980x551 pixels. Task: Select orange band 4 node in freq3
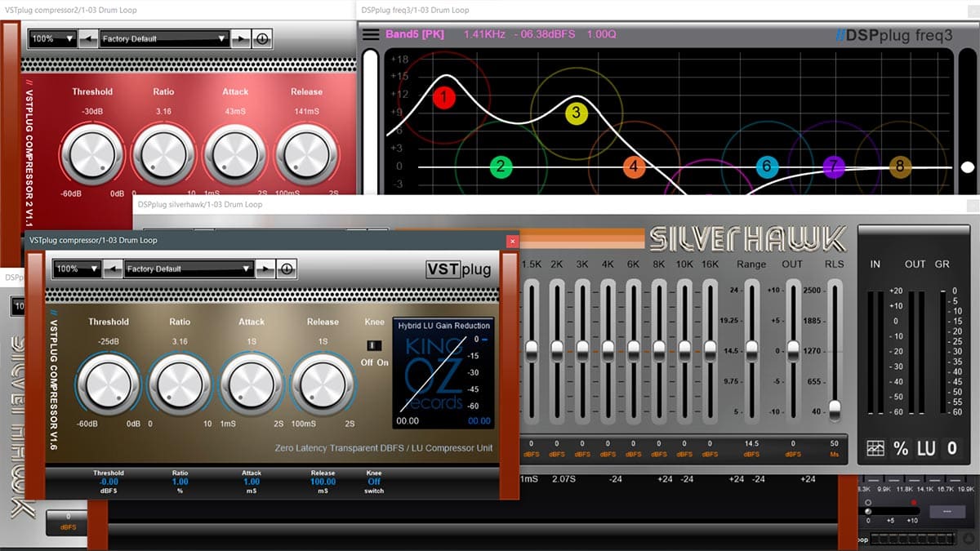(x=634, y=167)
